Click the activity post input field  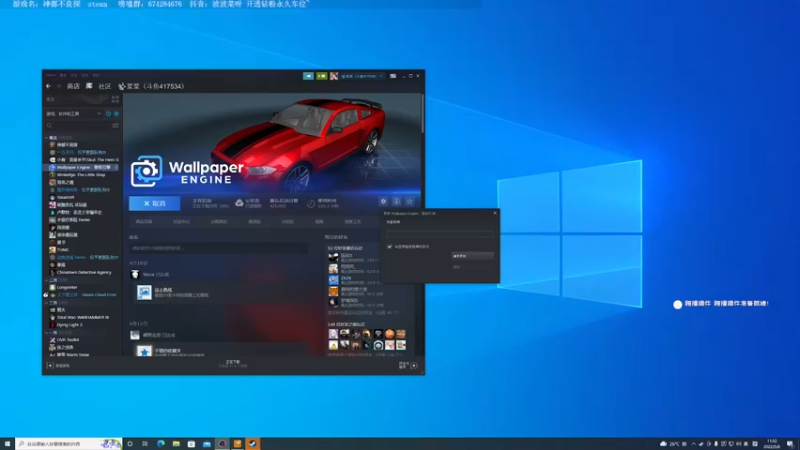pyautogui.click(x=218, y=248)
